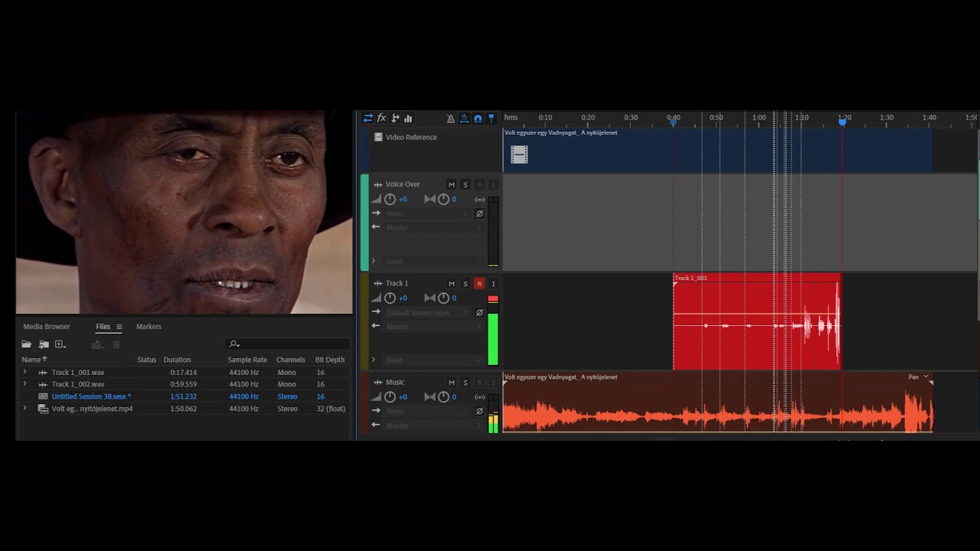The height and width of the screenshot is (551, 980).
Task: Open the Voice Over automation mode dropdown
Action: 433,261
